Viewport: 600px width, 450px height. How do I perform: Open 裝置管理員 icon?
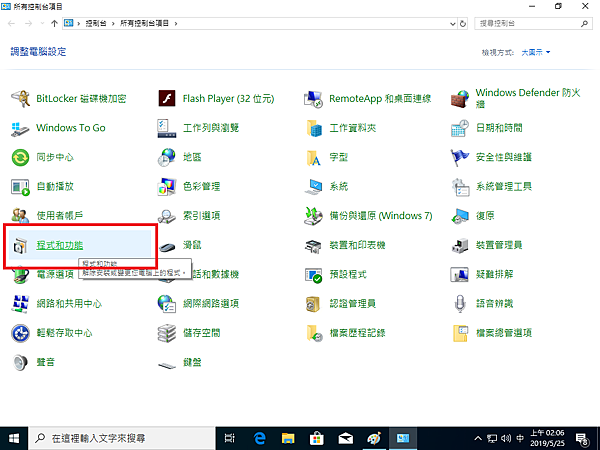(x=460, y=245)
